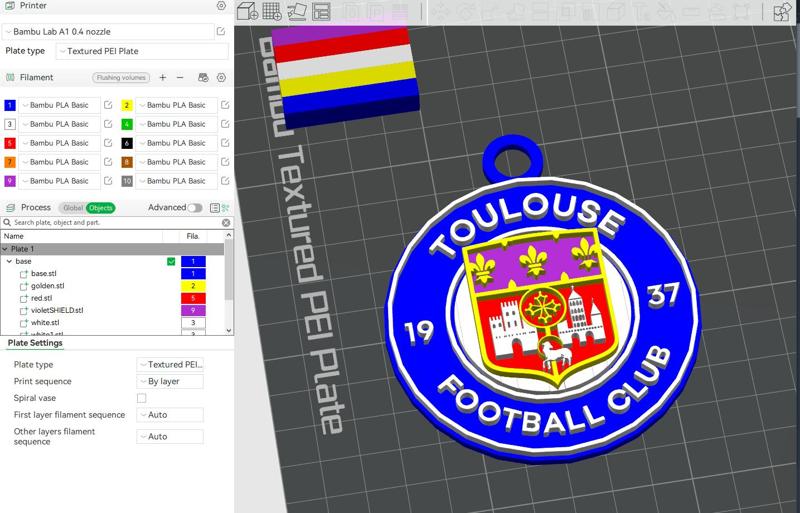
Task: Open the Assembly view puzzle icon
Action: (x=782, y=12)
